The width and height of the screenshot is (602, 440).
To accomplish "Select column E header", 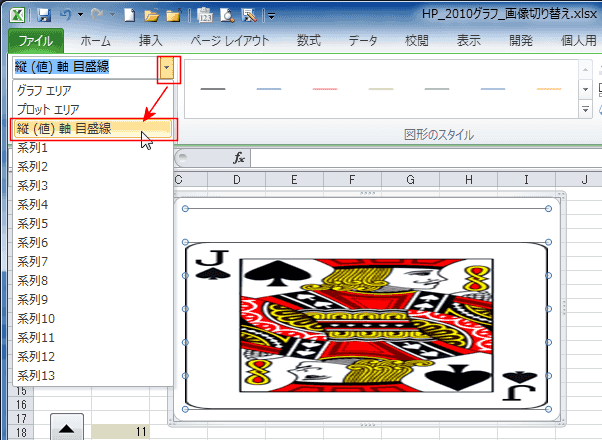I will click(x=294, y=179).
